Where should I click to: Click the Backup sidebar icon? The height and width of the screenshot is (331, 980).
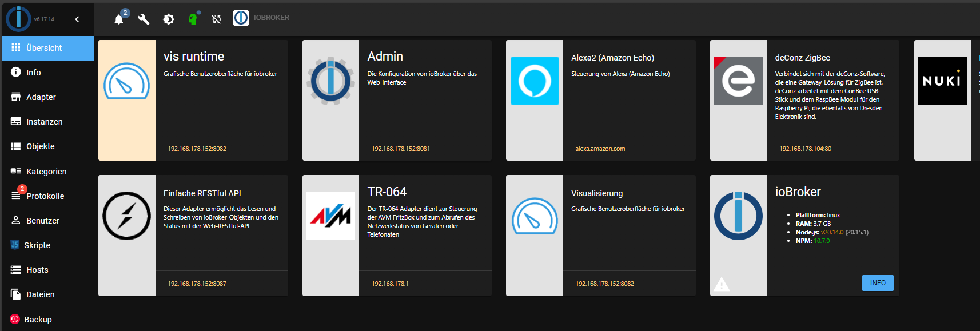coord(15,319)
